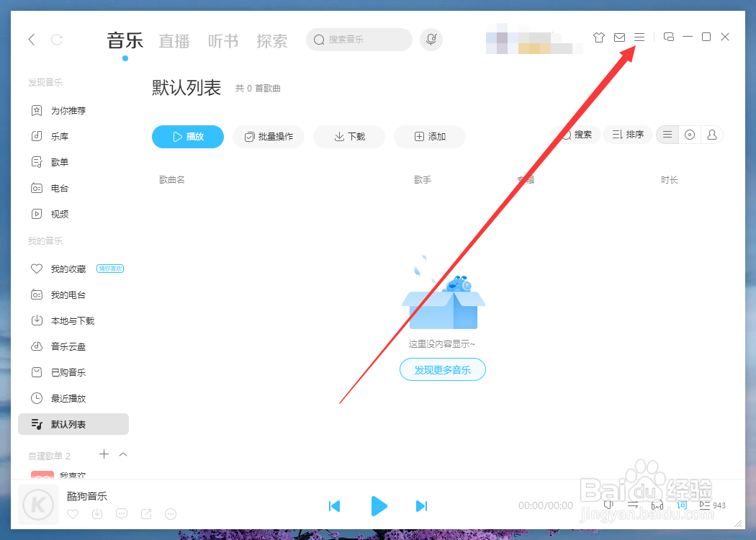Add new playlist with plus icon
756x540 pixels.
tap(104, 454)
